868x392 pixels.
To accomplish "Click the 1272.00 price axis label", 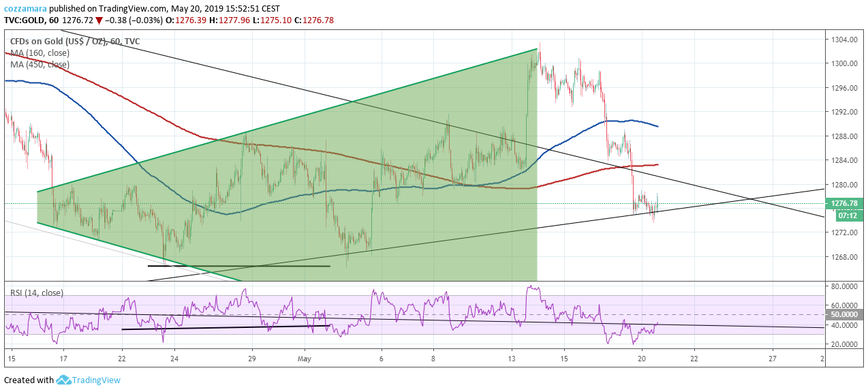I will point(843,233).
